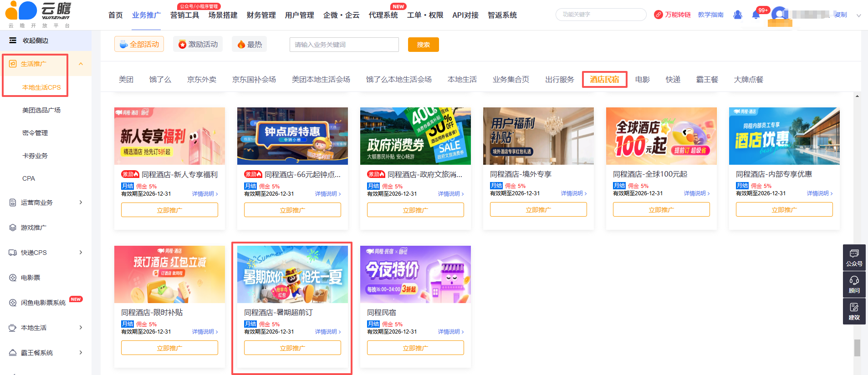Click the 游戏推广 layers icon
The width and height of the screenshot is (868, 375).
tap(13, 228)
